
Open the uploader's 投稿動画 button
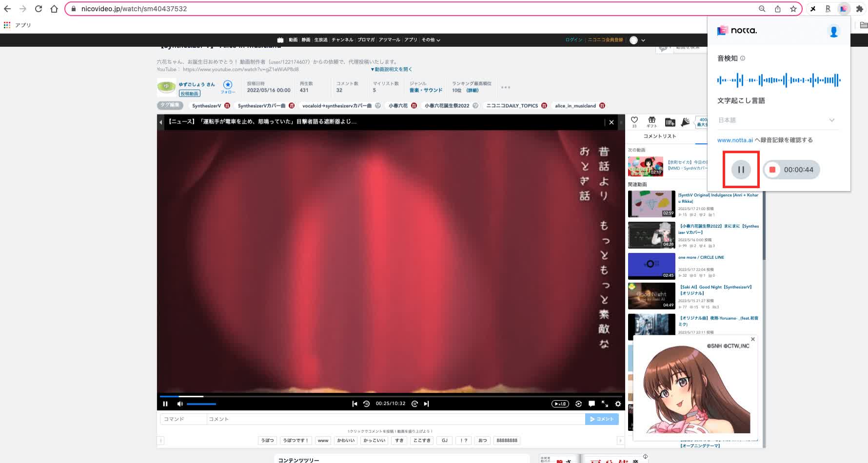pos(189,94)
